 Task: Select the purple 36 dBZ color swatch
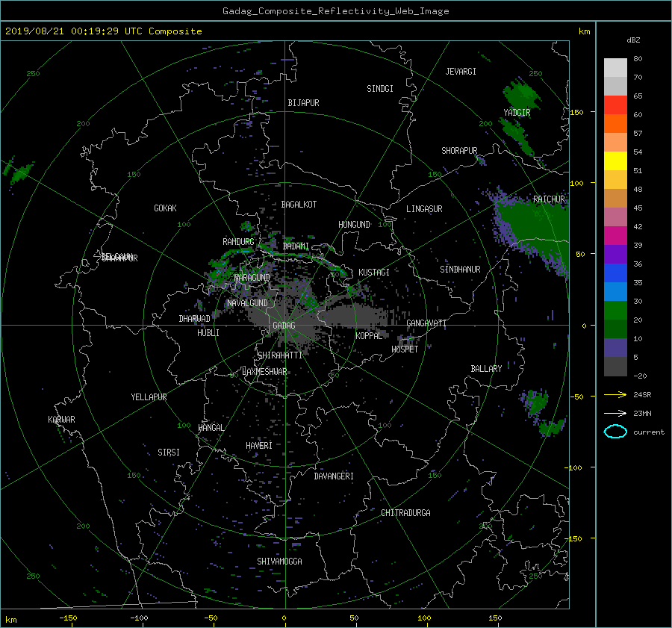pos(615,255)
